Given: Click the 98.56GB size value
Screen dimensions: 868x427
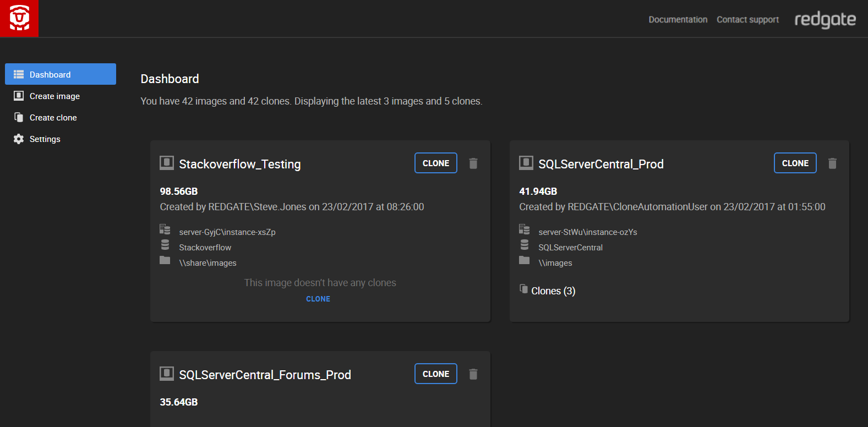Looking at the screenshot, I should tap(179, 191).
